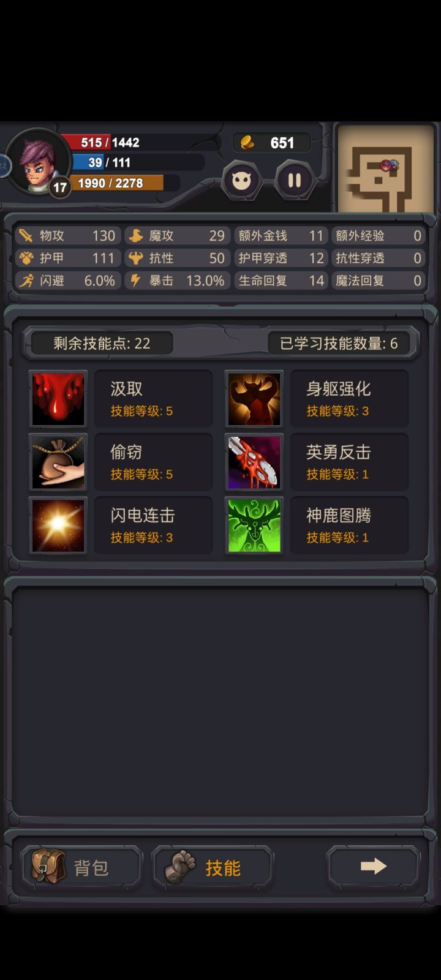Open the 背包 backpack tab

[x=81, y=867]
